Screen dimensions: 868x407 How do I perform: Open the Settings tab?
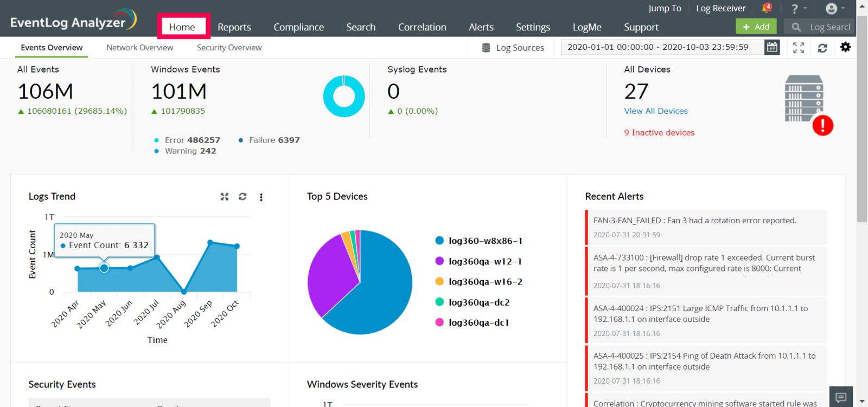point(533,27)
